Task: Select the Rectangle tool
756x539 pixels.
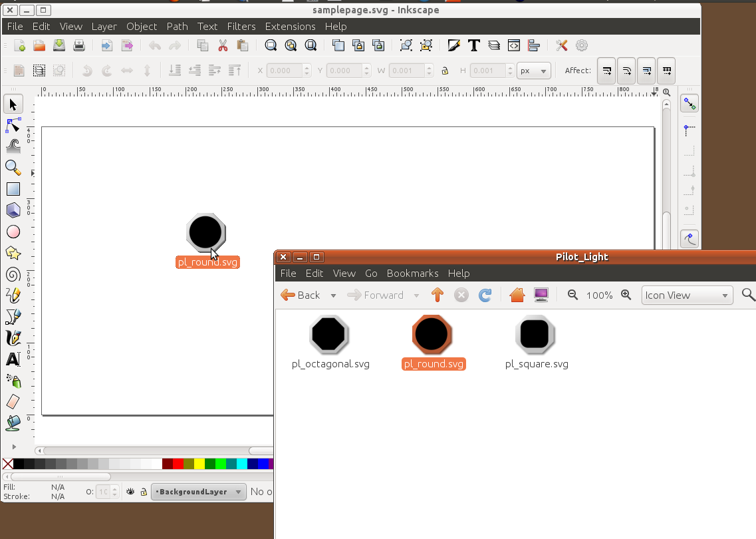Action: (13, 189)
